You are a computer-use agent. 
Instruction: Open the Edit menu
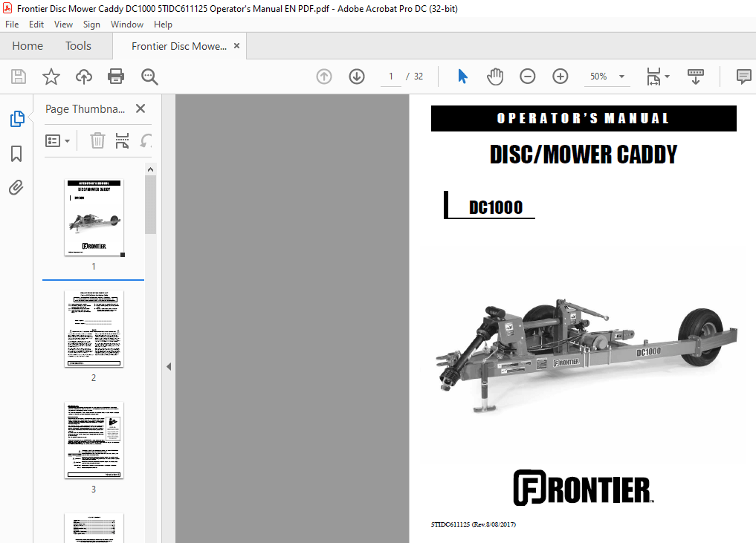pyautogui.click(x=36, y=24)
